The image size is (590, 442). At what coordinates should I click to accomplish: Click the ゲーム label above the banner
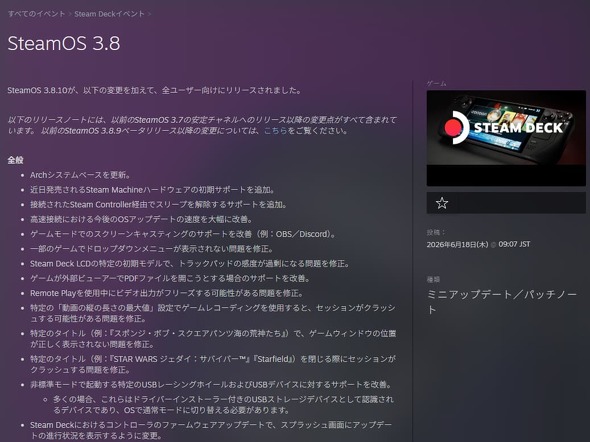pos(436,84)
